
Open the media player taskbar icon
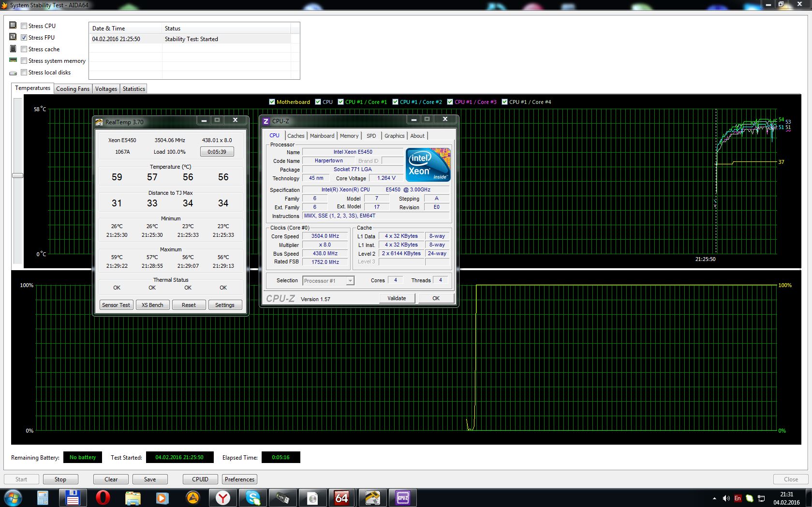click(x=162, y=498)
